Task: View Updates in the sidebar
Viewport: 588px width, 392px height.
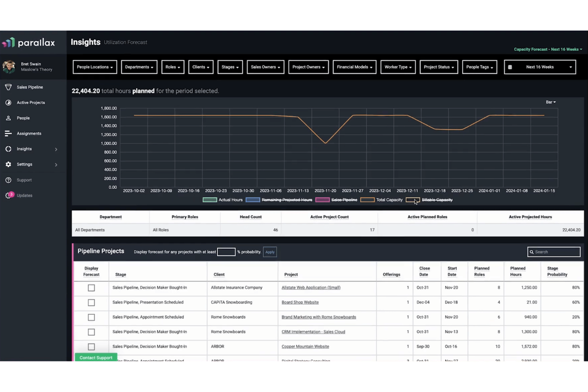Action: (x=25, y=195)
